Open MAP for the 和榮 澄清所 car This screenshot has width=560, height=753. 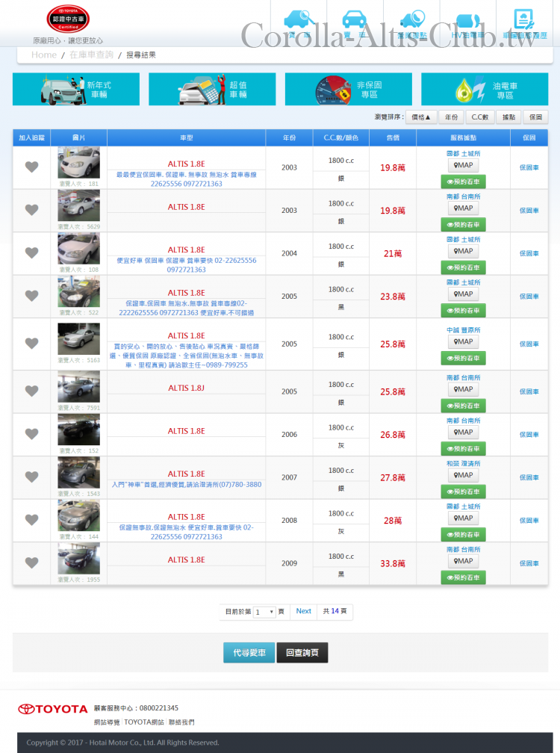(463, 475)
